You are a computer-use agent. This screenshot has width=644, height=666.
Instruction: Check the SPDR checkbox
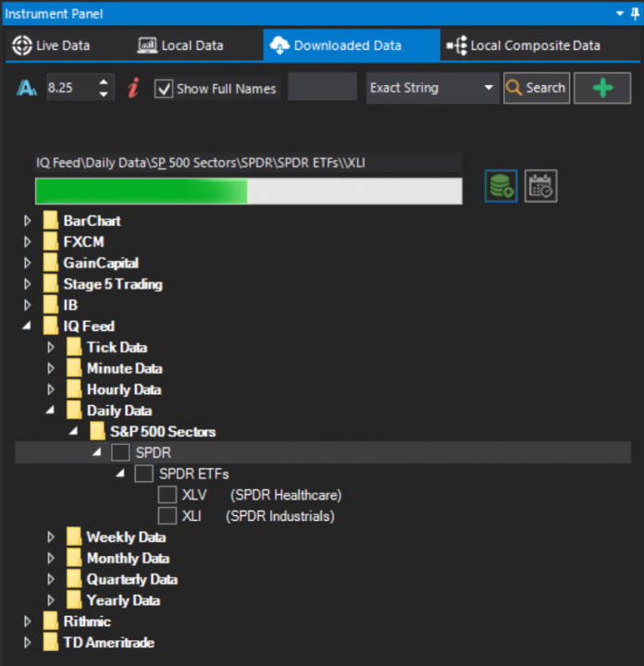pyautogui.click(x=120, y=452)
